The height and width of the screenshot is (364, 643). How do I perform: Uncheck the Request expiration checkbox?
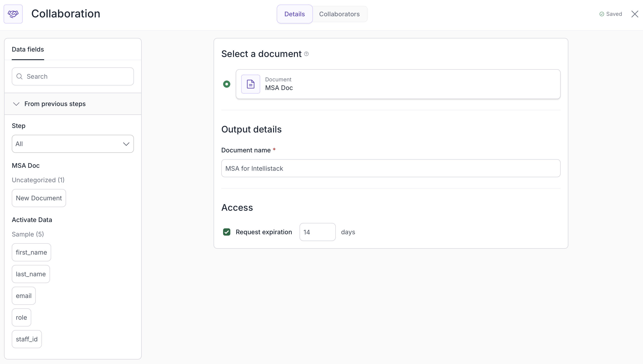(226, 232)
